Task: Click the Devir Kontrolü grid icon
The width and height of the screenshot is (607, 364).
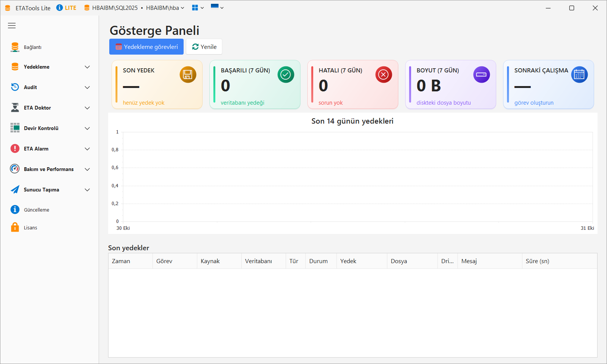Action: point(15,128)
